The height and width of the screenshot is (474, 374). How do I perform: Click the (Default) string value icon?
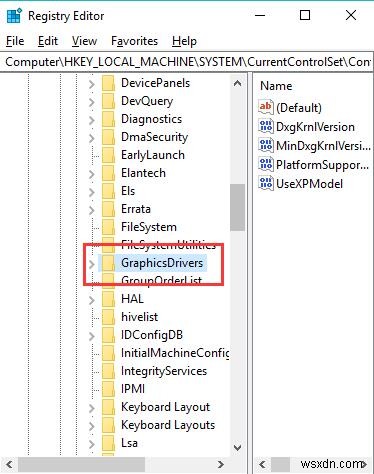click(x=266, y=107)
